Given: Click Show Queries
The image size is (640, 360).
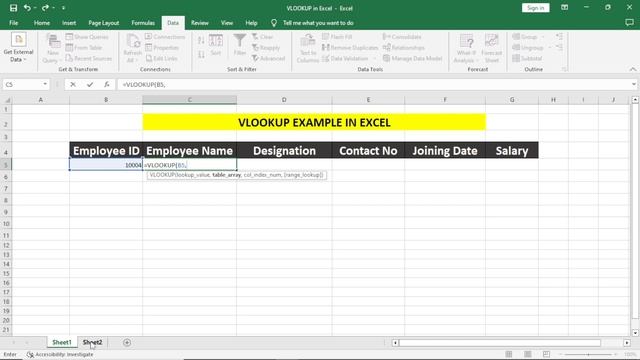Looking at the screenshot, I should pos(87,37).
